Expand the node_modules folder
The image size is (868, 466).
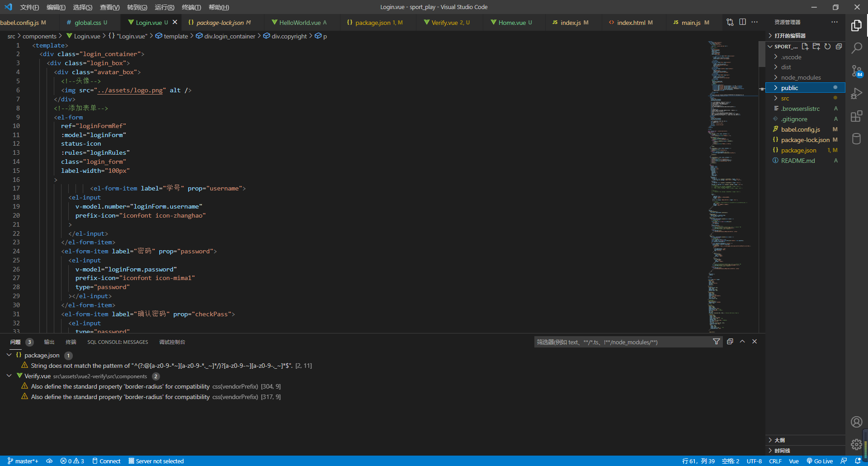(806, 77)
